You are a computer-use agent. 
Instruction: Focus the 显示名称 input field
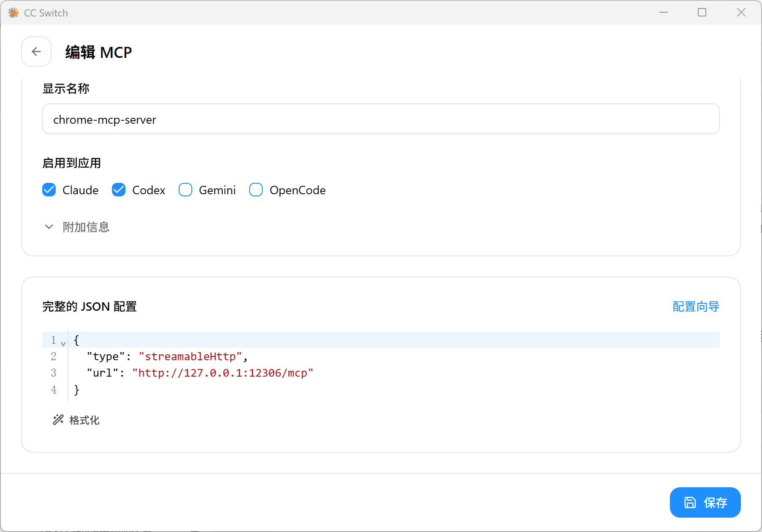(x=381, y=119)
